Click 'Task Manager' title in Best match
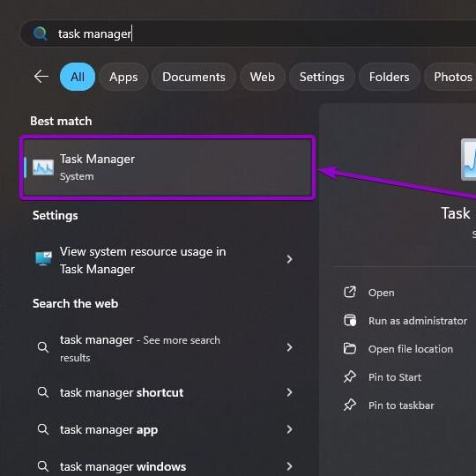The image size is (476, 476). (x=98, y=159)
